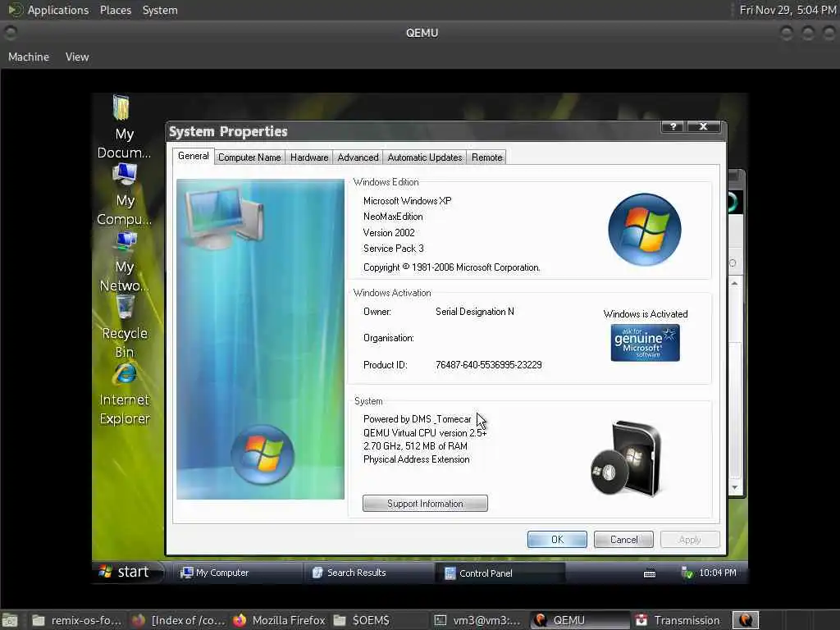Click the Support Information button
The image size is (840, 630).
(x=425, y=504)
